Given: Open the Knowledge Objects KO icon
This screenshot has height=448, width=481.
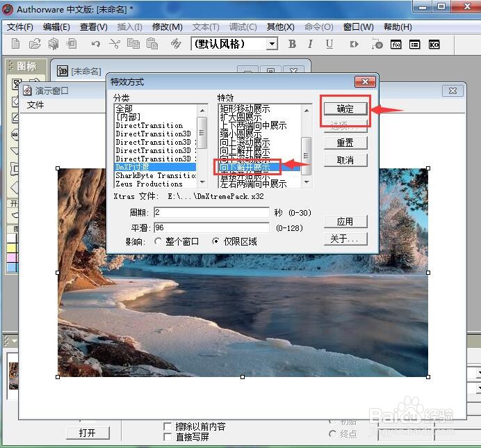Looking at the screenshot, I should pos(434,45).
